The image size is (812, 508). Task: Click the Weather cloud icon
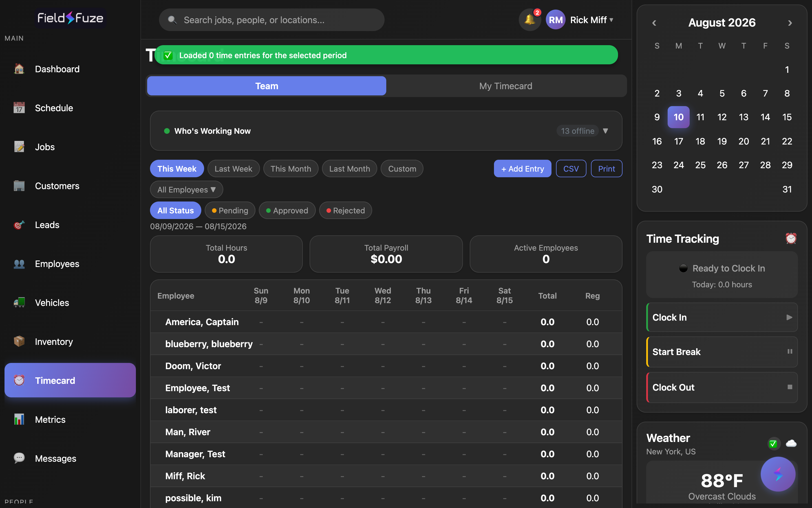tap(791, 443)
